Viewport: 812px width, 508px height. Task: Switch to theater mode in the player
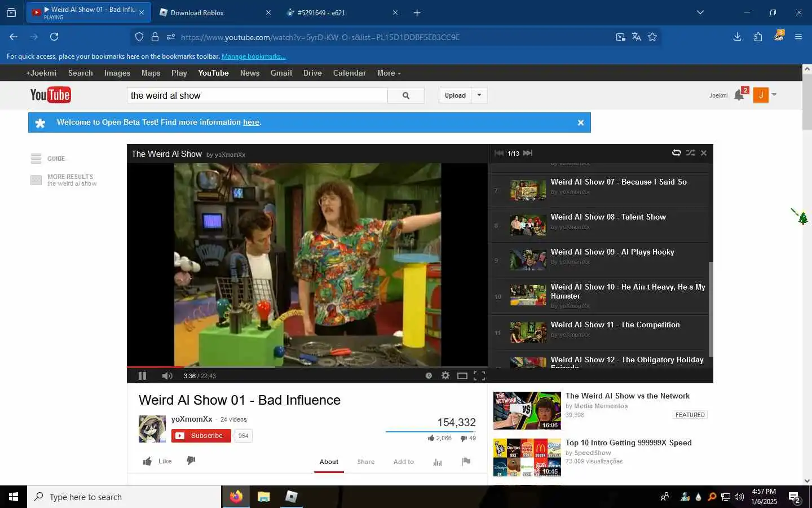462,375
